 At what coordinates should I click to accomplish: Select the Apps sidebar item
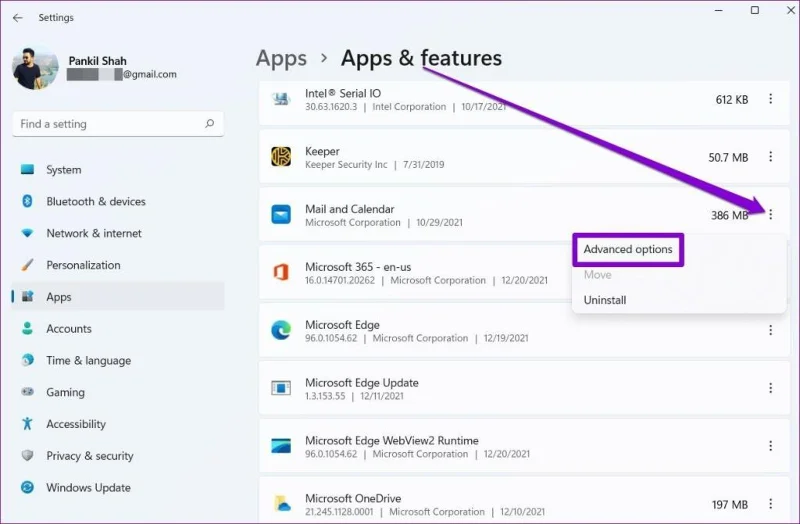click(x=118, y=296)
